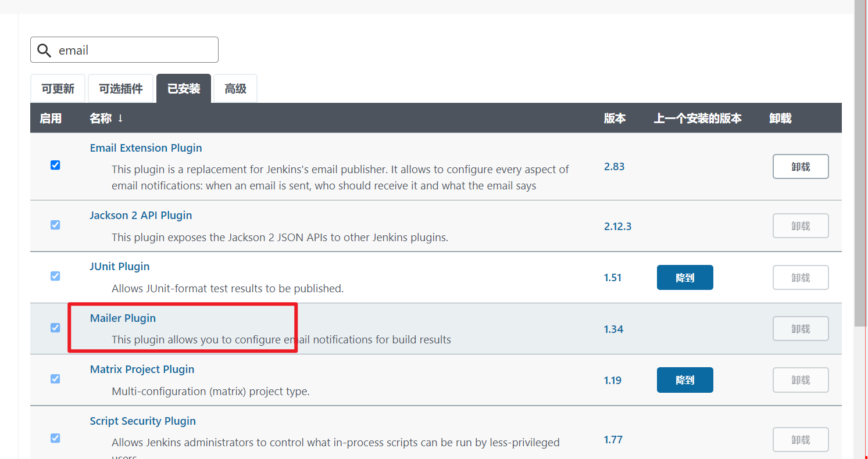Viewport: 868px width, 459px height.
Task: Switch to the 可更新 tab
Action: click(x=58, y=89)
